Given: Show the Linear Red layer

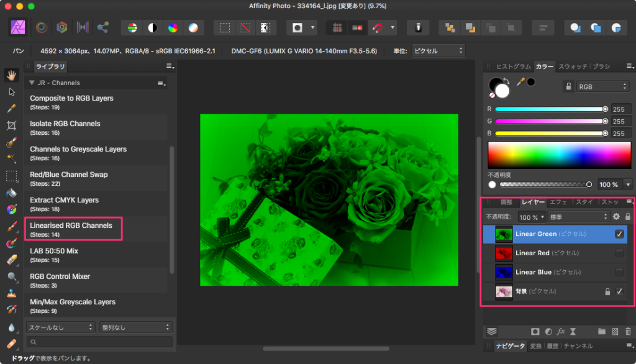Looking at the screenshot, I should (619, 253).
